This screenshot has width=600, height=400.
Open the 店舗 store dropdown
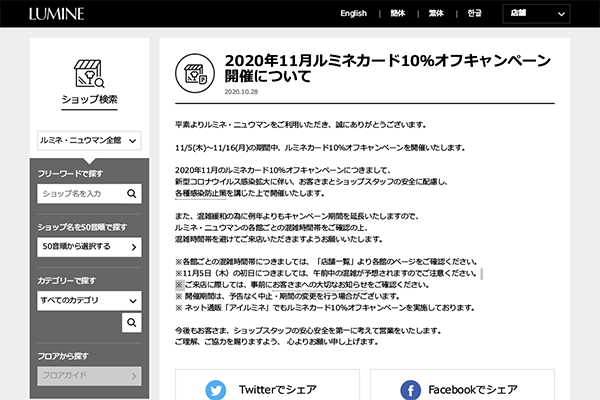[536, 14]
